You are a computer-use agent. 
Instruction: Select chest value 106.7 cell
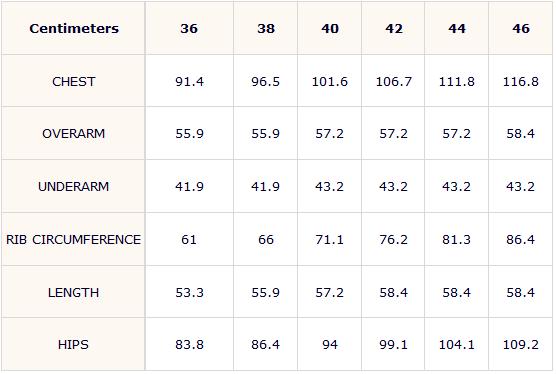click(393, 81)
